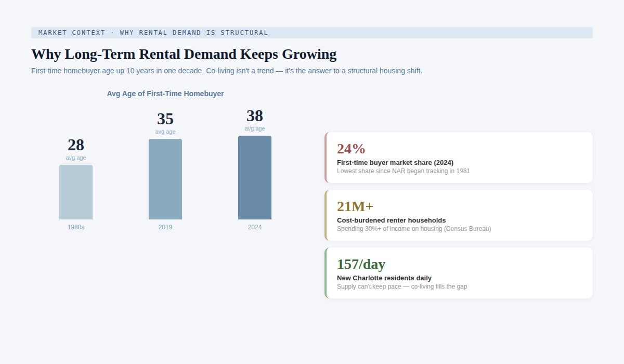Select the slide title about rental demand
The width and height of the screenshot is (624, 364).
click(184, 54)
